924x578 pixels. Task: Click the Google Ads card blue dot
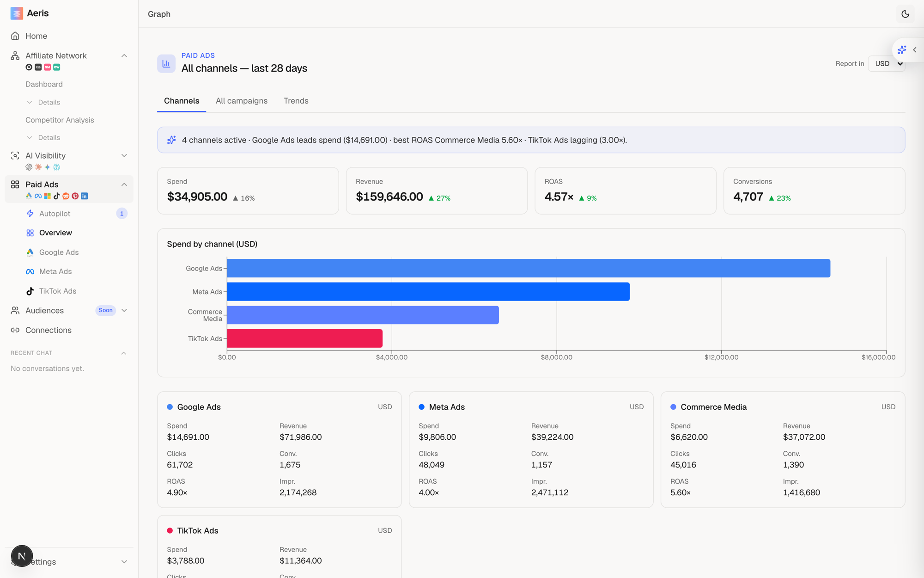click(170, 407)
